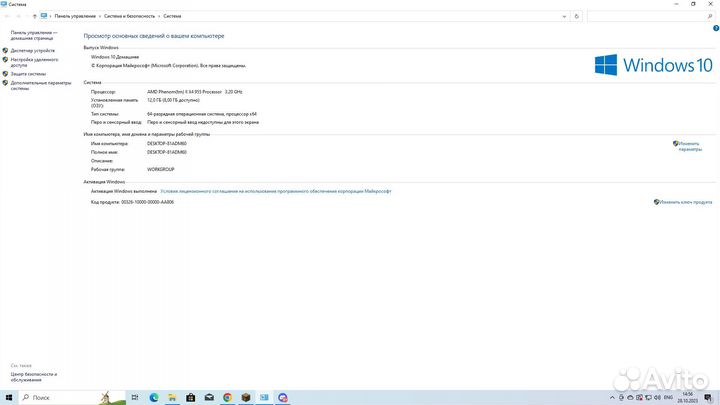720x405 pixels.
Task: Open the volume speaker tray icon
Action: click(x=657, y=398)
